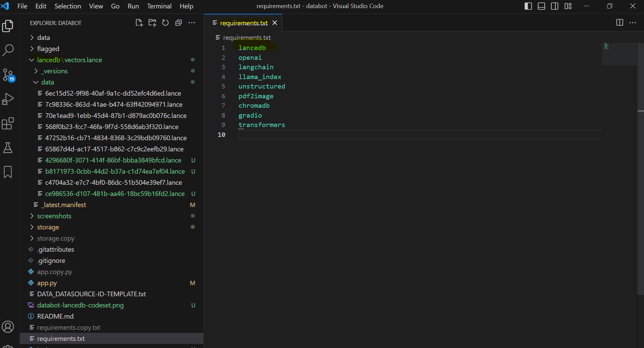Expand the flagged folder
The width and height of the screenshot is (644, 348).
pos(112,49)
